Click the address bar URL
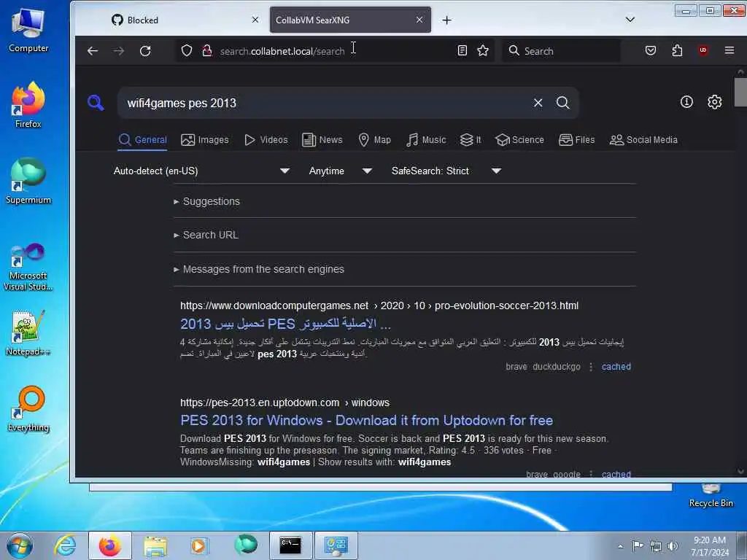The image size is (747, 560). [282, 51]
